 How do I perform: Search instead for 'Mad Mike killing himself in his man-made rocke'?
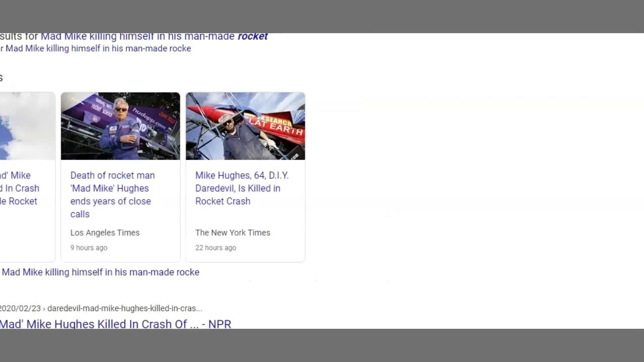click(98, 48)
